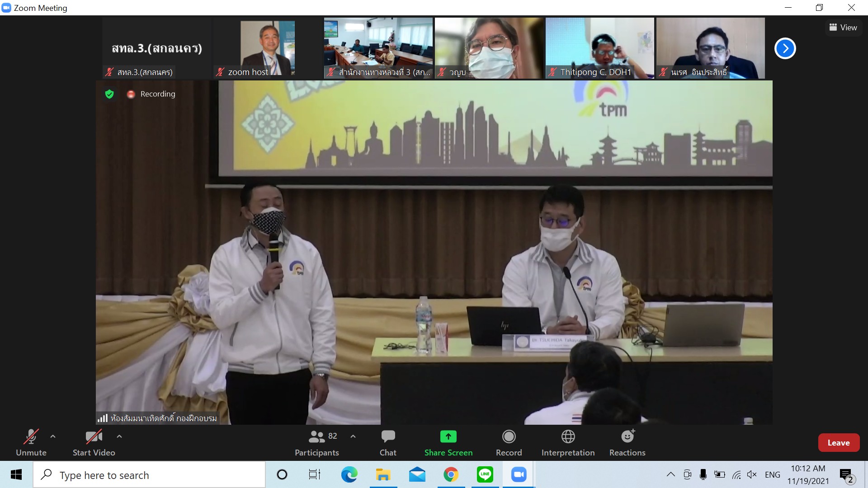Show the next page of participant thumbnails
The image size is (868, 488).
[x=785, y=48]
